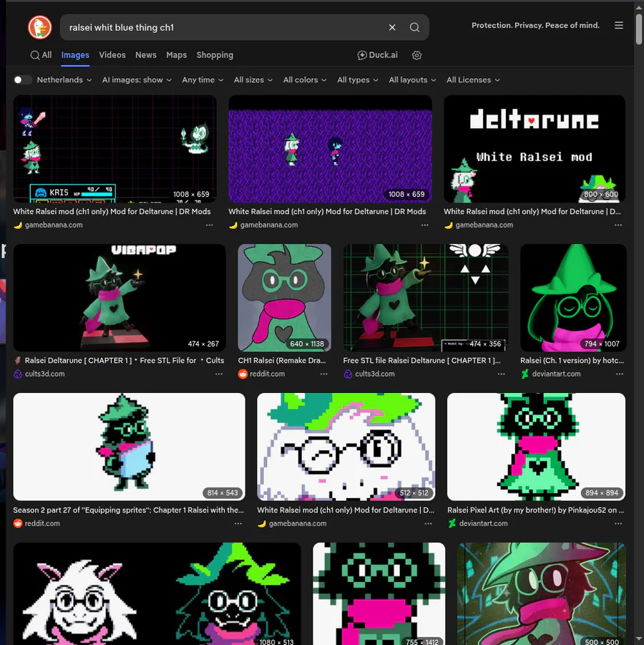The image size is (644, 645).
Task: Select the Images tab
Action: tap(75, 55)
